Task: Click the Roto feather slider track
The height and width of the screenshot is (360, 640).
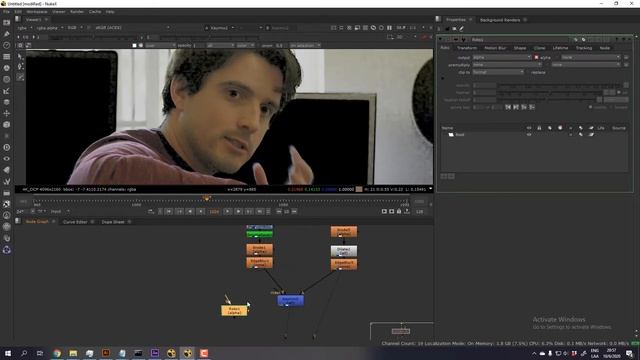Action: click(x=549, y=93)
